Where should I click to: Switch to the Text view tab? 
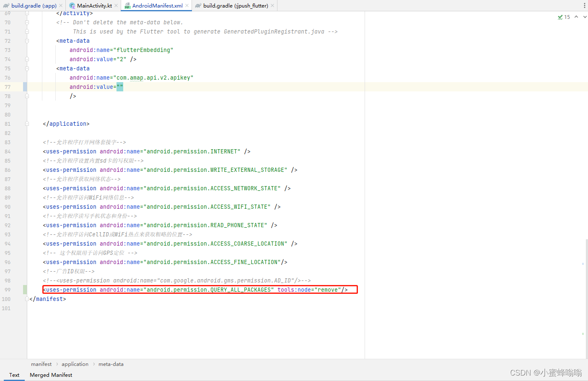(14, 375)
